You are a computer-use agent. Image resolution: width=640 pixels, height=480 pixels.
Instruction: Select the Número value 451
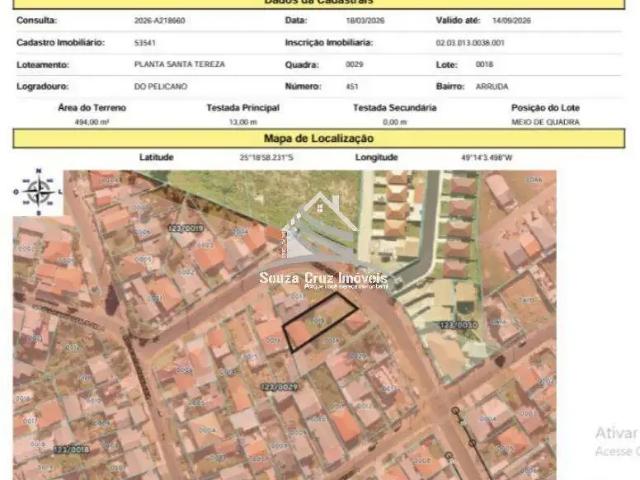[352, 87]
